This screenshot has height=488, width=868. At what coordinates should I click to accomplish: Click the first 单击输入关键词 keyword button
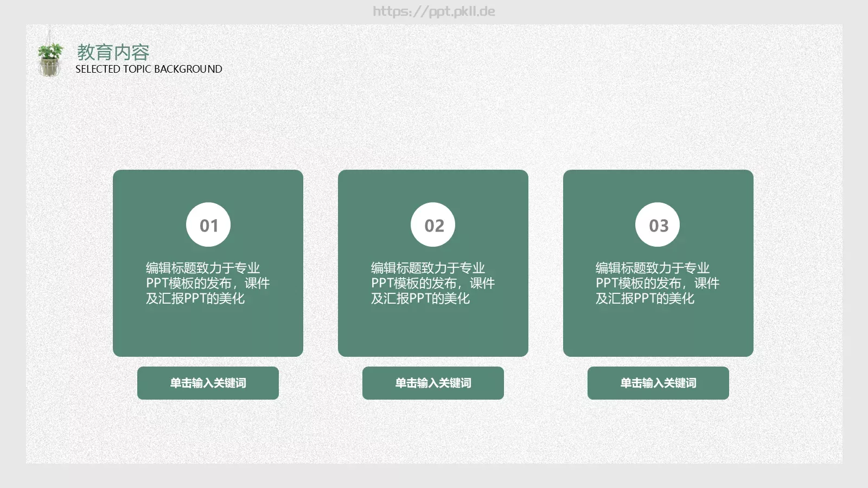[x=208, y=383]
